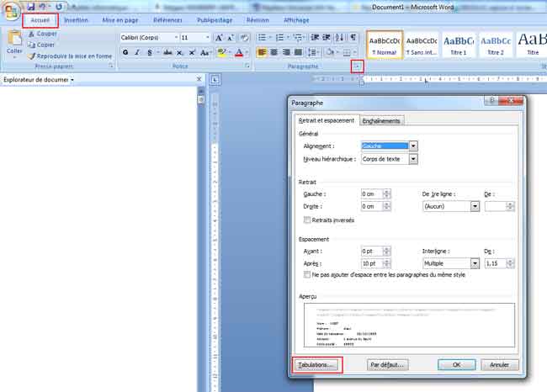Click the grow font icon
The image size is (547, 392).
tap(219, 38)
